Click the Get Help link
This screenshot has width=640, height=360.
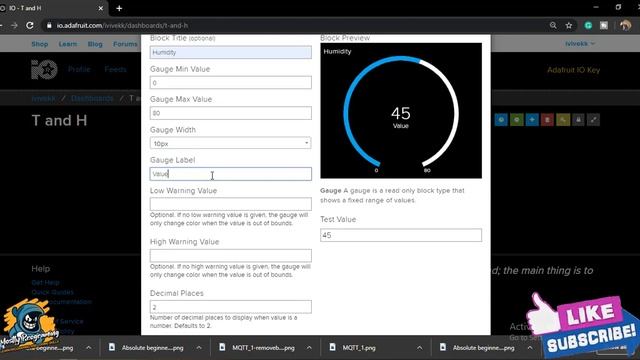(45, 282)
